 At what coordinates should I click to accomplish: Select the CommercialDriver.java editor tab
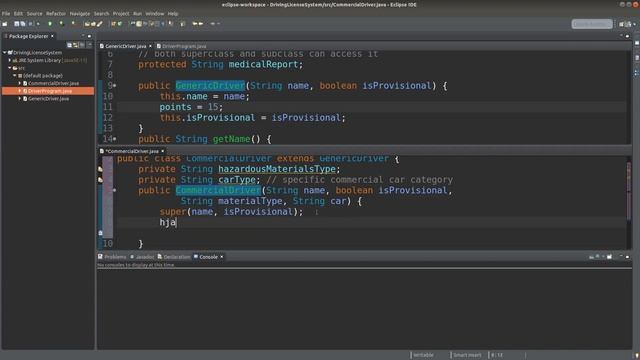coord(131,151)
